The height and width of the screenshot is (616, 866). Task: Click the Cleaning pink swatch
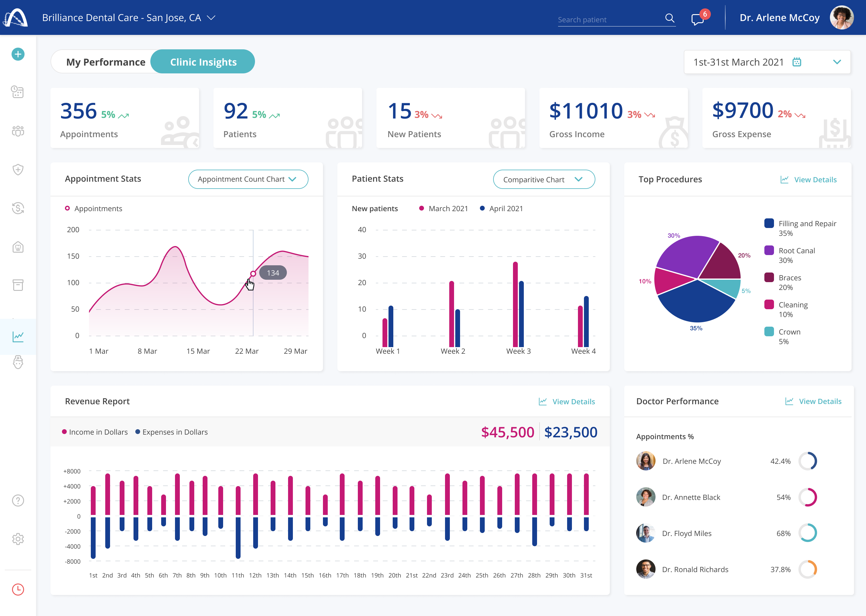point(769,304)
